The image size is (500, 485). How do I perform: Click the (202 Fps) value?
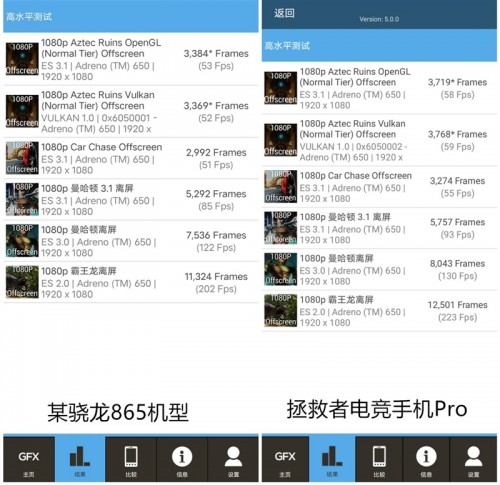pyautogui.click(x=216, y=289)
